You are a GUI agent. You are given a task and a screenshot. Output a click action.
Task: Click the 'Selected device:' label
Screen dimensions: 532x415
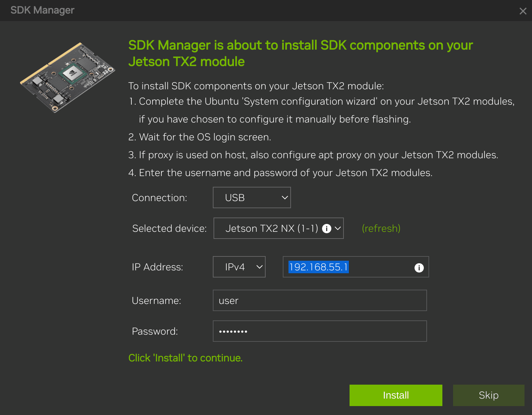tap(169, 228)
